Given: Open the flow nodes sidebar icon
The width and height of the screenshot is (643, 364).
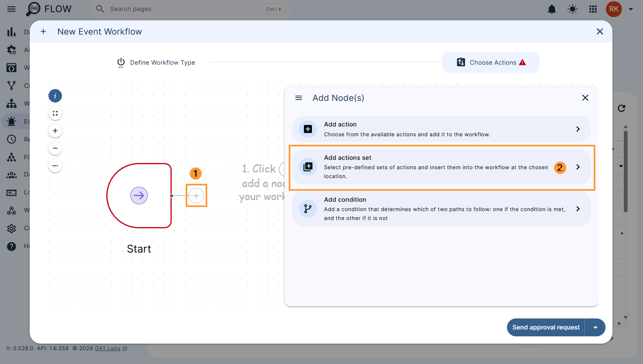Looking at the screenshot, I should point(11,157).
